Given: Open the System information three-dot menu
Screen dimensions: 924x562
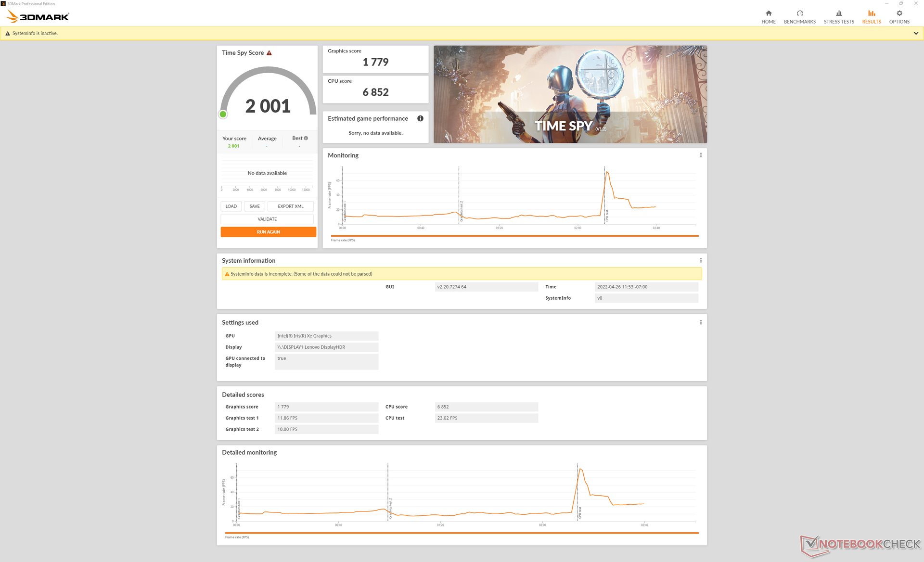Looking at the screenshot, I should click(700, 260).
